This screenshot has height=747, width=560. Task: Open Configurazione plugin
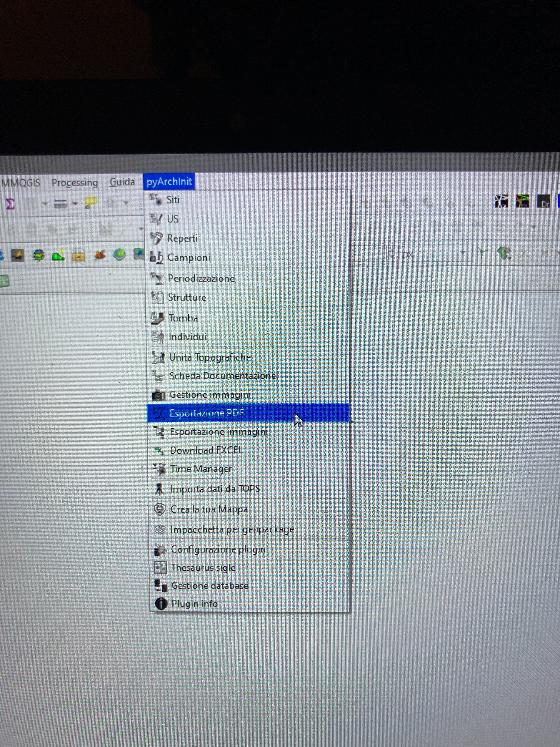point(249,549)
